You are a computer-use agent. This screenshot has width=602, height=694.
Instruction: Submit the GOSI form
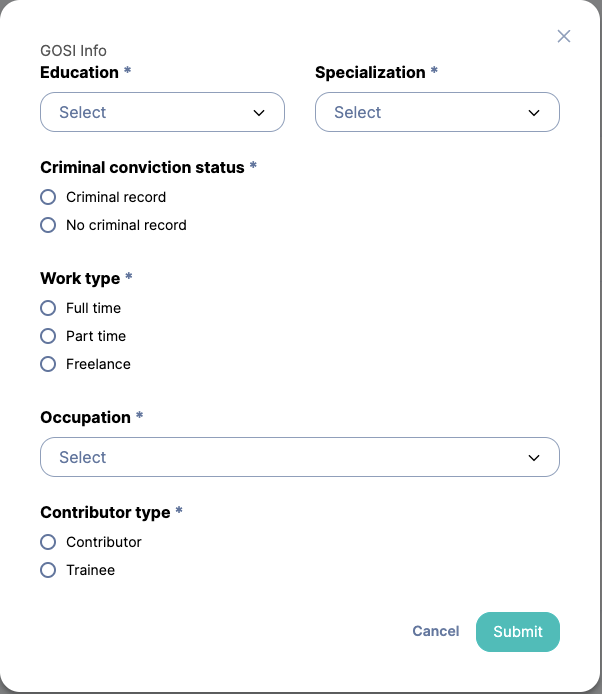click(x=517, y=632)
